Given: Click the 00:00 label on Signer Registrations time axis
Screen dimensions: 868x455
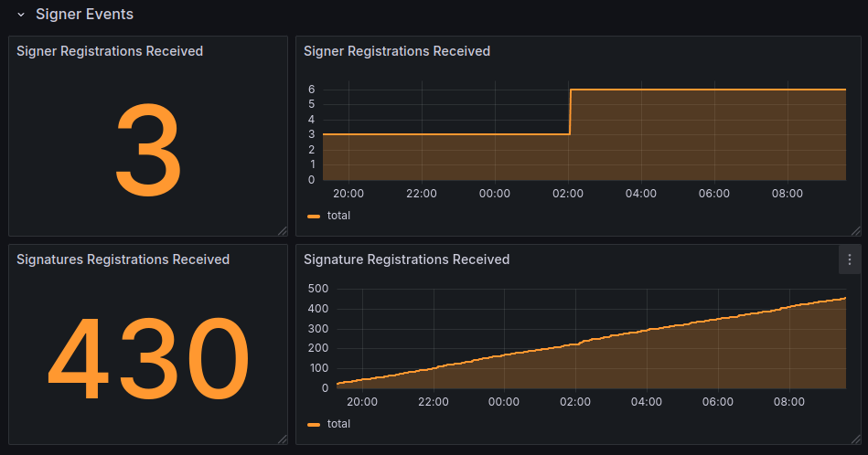Looking at the screenshot, I should tap(494, 194).
